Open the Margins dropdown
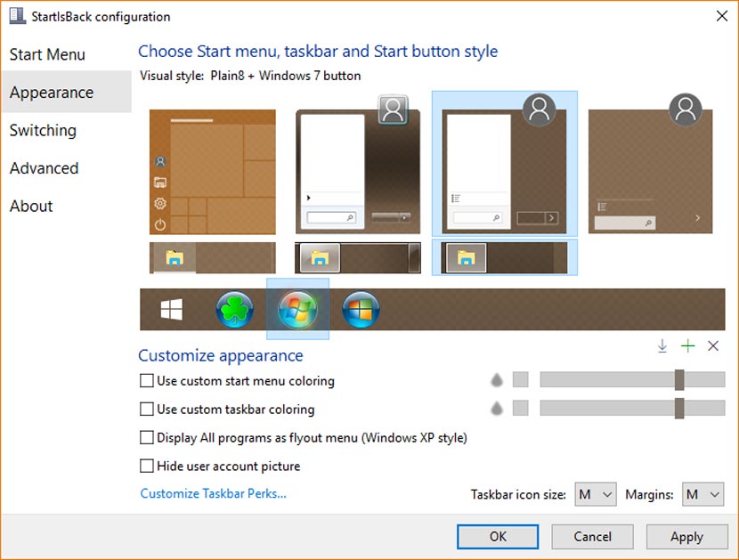Screen dimensions: 739x560 pos(702,493)
